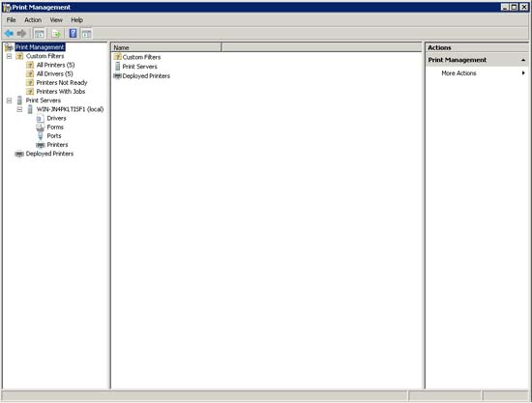This screenshot has width=532, height=403.
Task: Click the Back arrow toolbar icon
Action: 9,33
